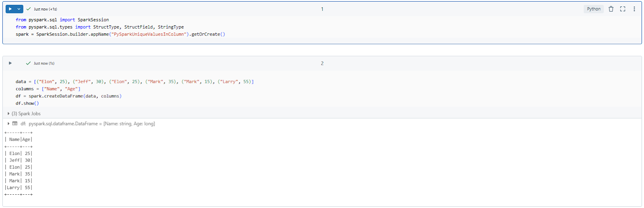644x208 pixels.
Task: Click the data list definition line
Action: (x=135, y=82)
